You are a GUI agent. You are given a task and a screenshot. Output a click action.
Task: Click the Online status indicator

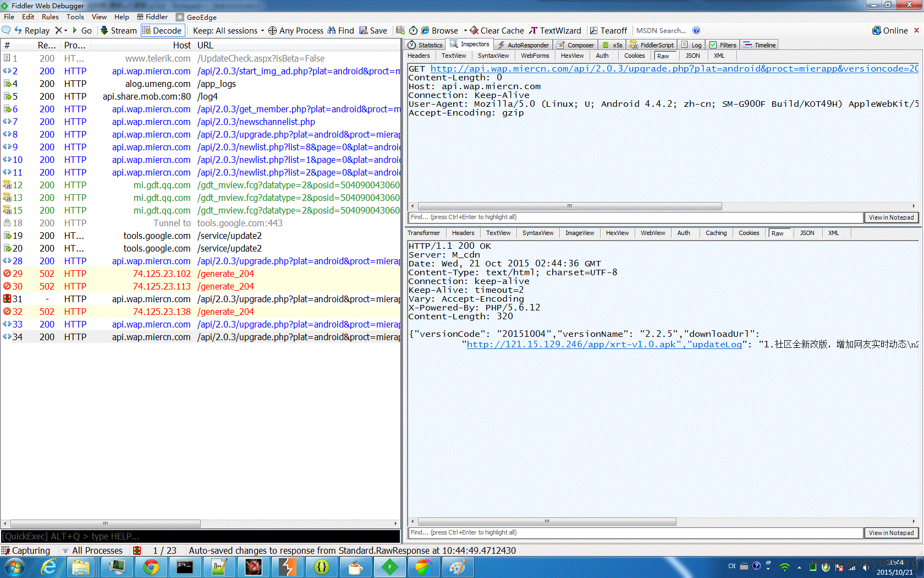point(890,30)
